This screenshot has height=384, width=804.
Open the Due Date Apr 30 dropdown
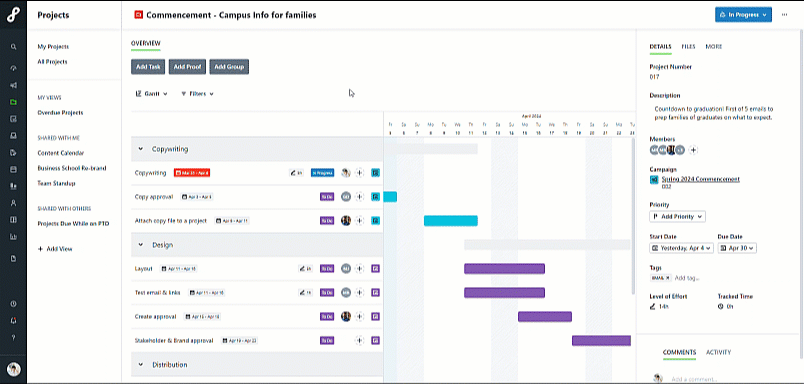point(737,248)
